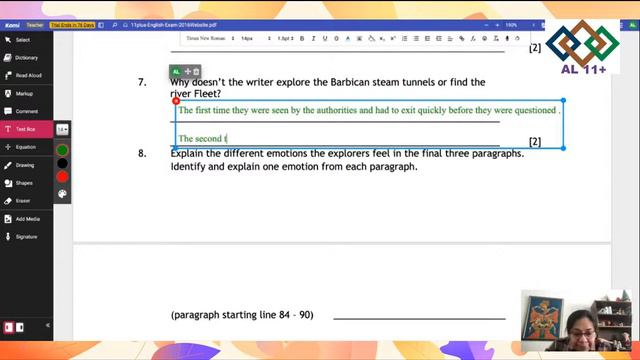Toggle superscript formatting
Viewport: 640px width, 360px height.
tap(393, 38)
